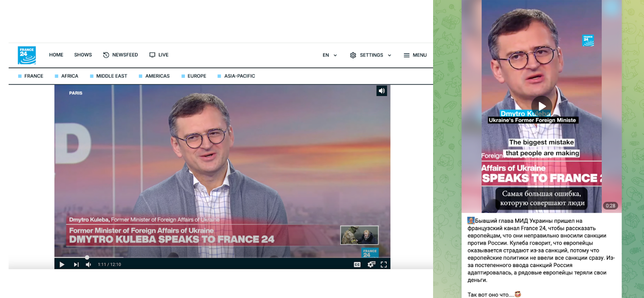
Task: Select the AMERICAS category tab
Action: pyautogui.click(x=154, y=76)
